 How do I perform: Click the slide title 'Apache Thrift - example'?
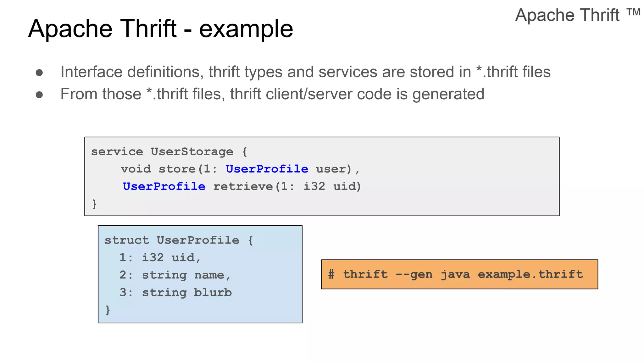(x=160, y=29)
